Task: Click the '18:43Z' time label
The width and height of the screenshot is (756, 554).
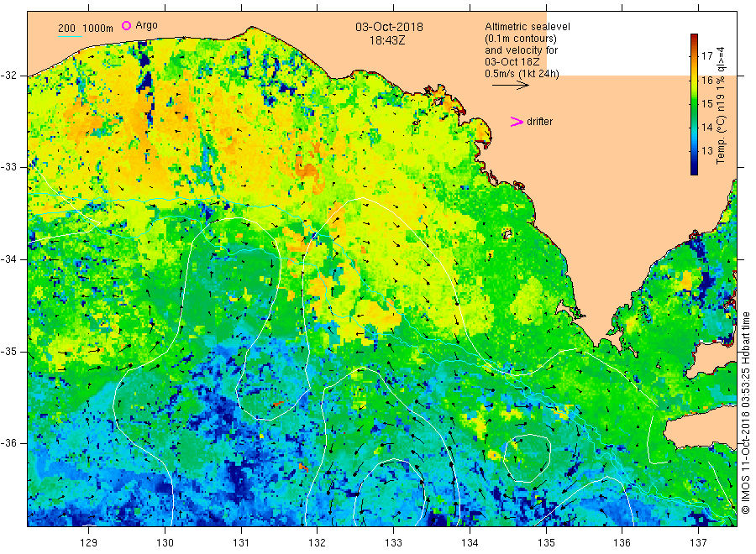Action: coord(387,41)
